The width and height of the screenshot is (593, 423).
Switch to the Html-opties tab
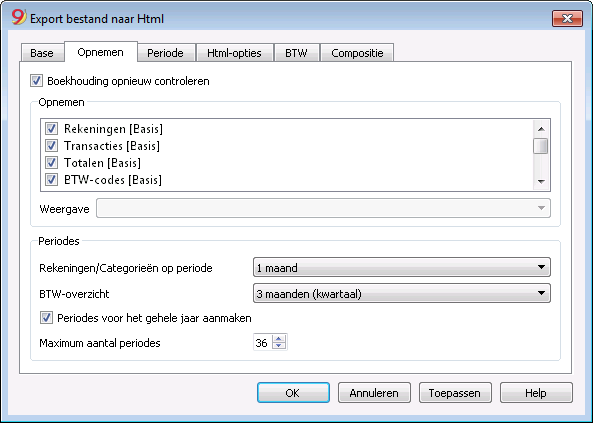pos(234,53)
